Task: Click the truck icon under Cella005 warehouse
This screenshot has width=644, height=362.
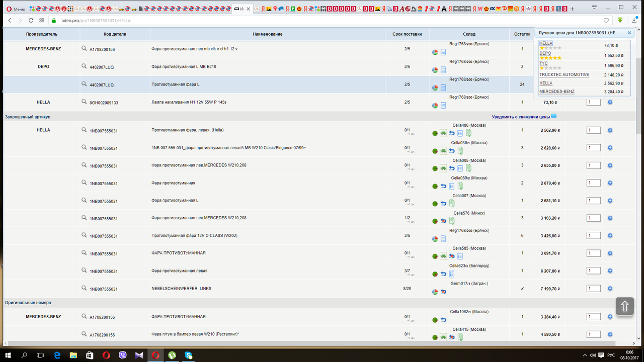Action: 443,168
